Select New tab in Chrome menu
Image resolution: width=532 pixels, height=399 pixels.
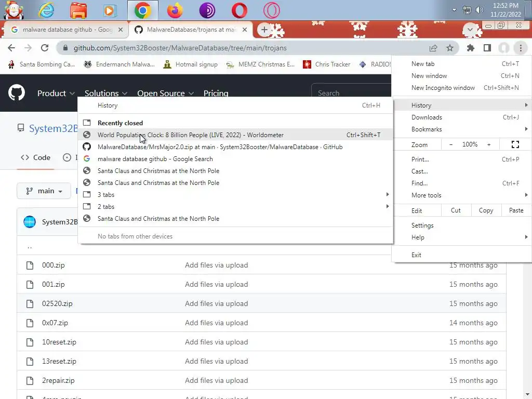point(462,64)
